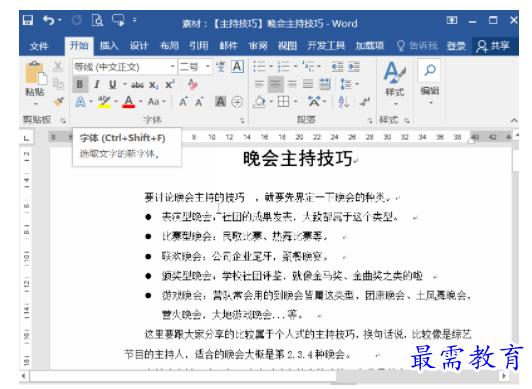Toggle superscript formatting
The height and width of the screenshot is (389, 532).
170,84
